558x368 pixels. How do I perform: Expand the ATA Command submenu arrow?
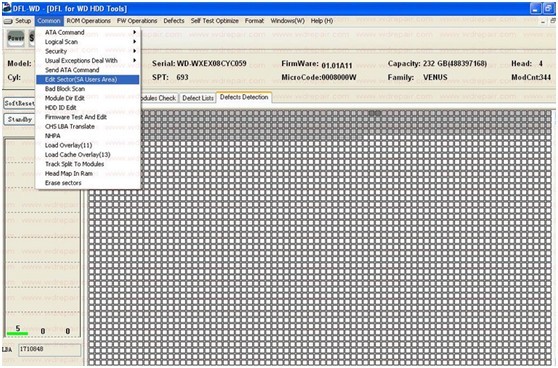tap(135, 32)
